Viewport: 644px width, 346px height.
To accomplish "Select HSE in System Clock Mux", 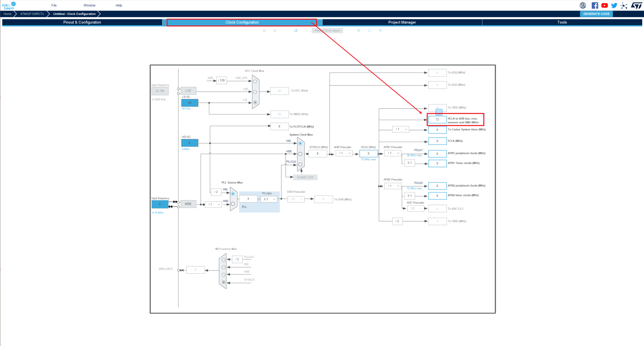I will click(x=300, y=154).
